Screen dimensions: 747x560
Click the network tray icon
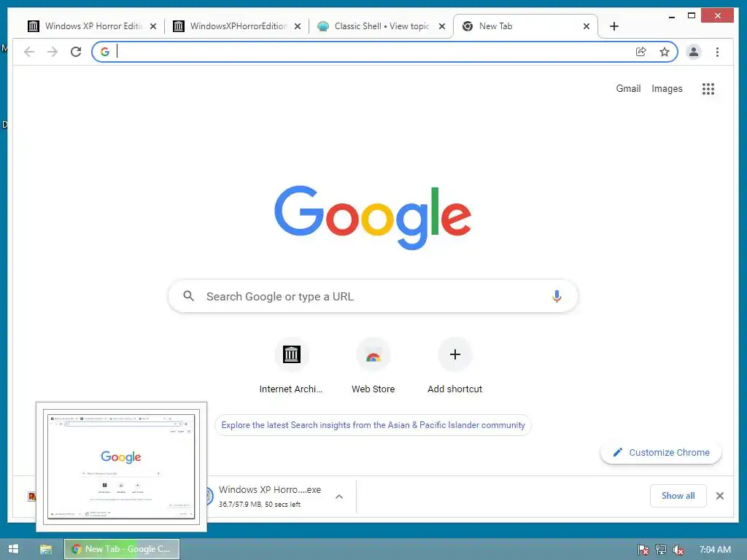click(x=661, y=550)
